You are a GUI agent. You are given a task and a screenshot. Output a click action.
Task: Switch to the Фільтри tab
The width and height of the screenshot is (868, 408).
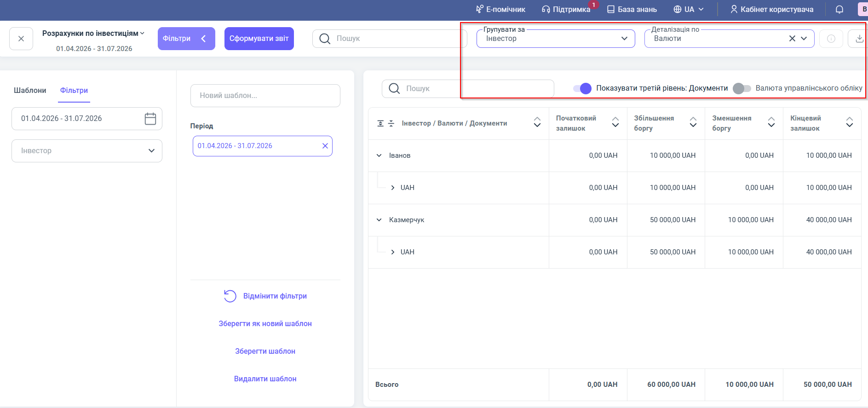[x=74, y=90]
